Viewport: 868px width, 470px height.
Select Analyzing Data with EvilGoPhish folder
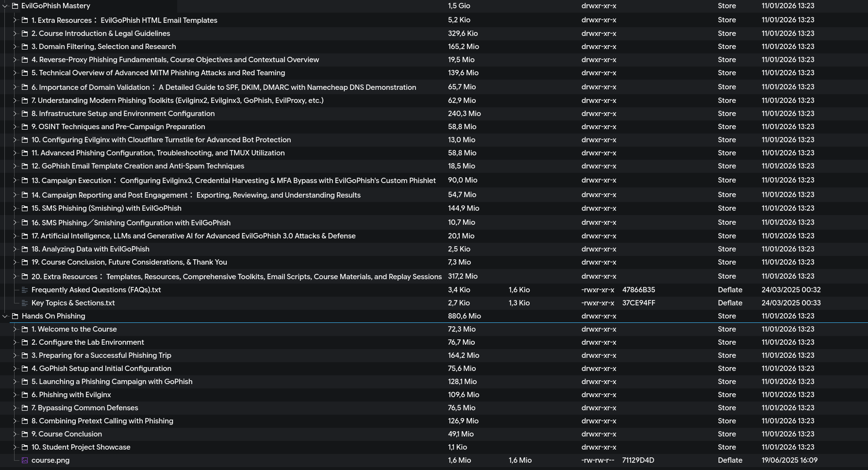(x=90, y=249)
